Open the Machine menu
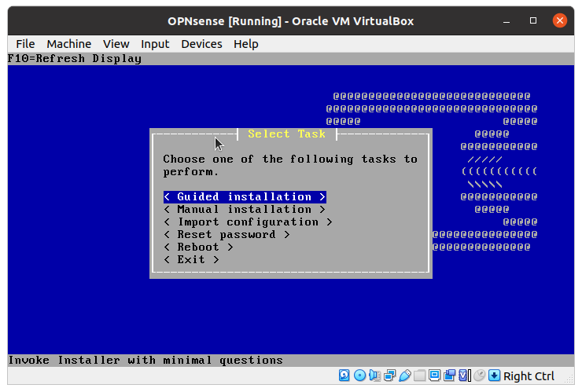This screenshot has height=392, width=582. pos(68,44)
